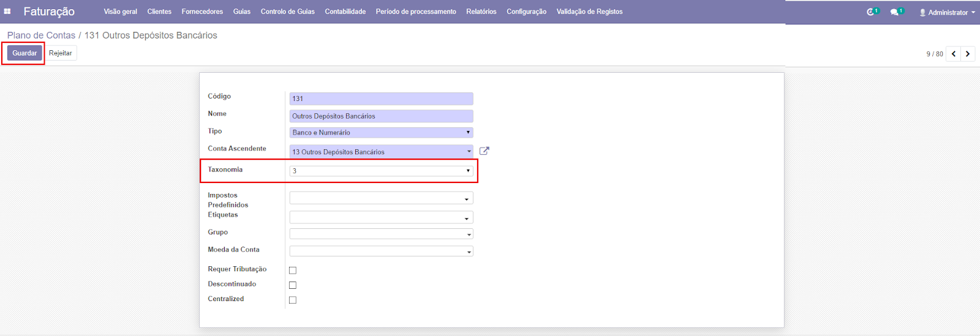Open the Taxonomia dropdown
The image size is (980, 336).
click(381, 171)
